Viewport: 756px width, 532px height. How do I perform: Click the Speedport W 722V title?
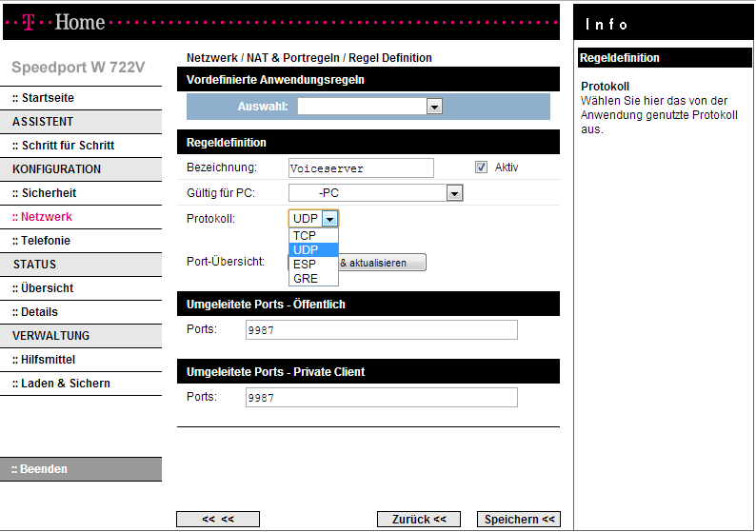(78, 67)
